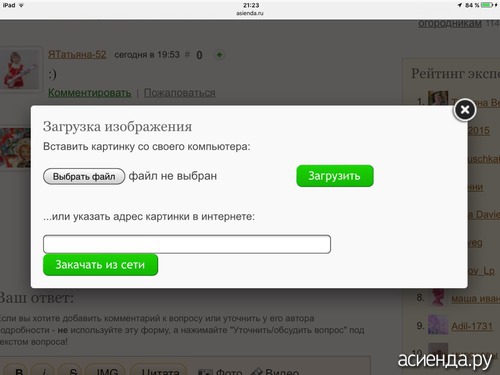Screen dimensions: 500x375
Task: Click the "файл не выбран" file status text
Action: (x=173, y=176)
